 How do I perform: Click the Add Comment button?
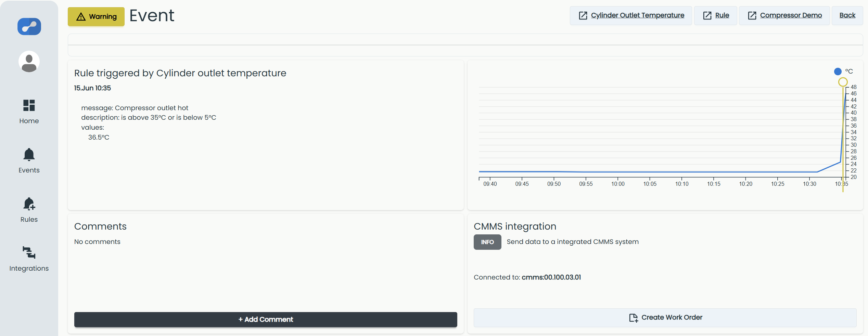point(266,320)
